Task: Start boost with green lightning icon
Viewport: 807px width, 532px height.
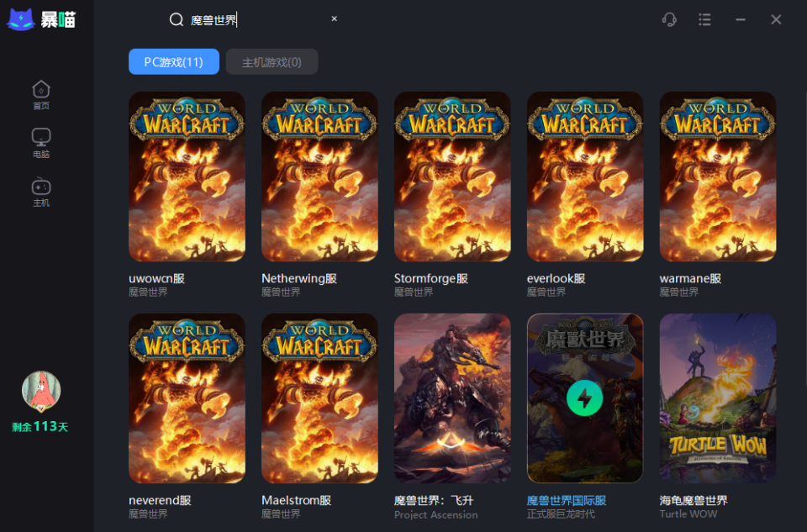Action: tap(585, 398)
